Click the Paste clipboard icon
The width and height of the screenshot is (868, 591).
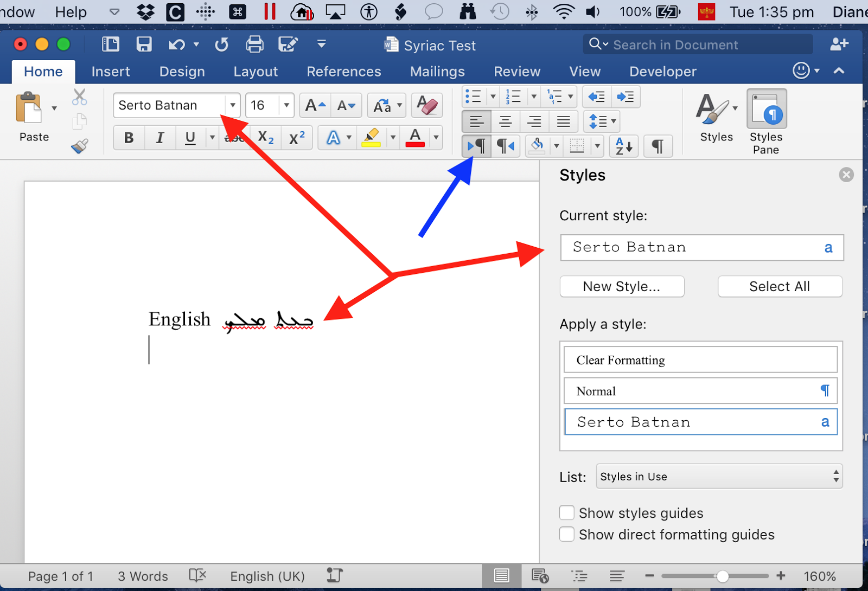coord(29,108)
